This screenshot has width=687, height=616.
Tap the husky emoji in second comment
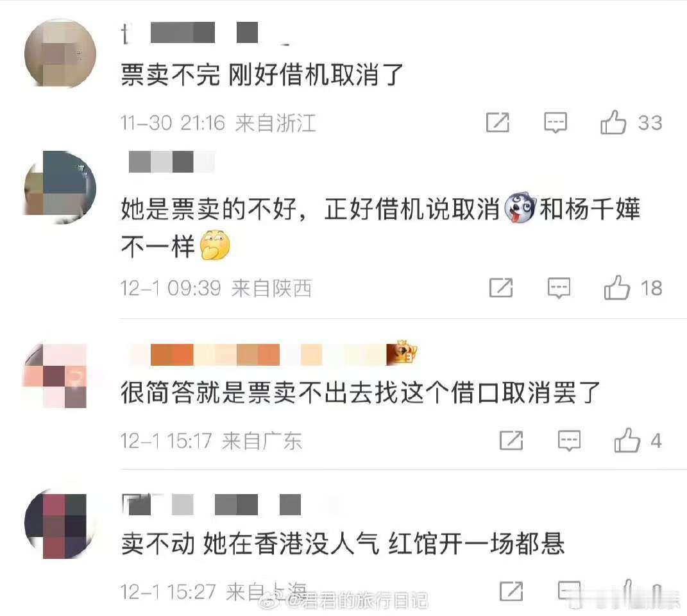coord(520,208)
